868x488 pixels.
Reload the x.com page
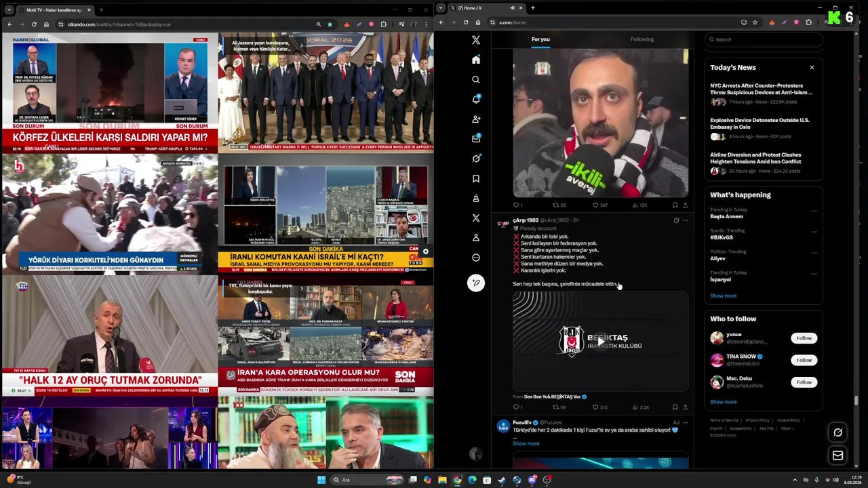465,22
